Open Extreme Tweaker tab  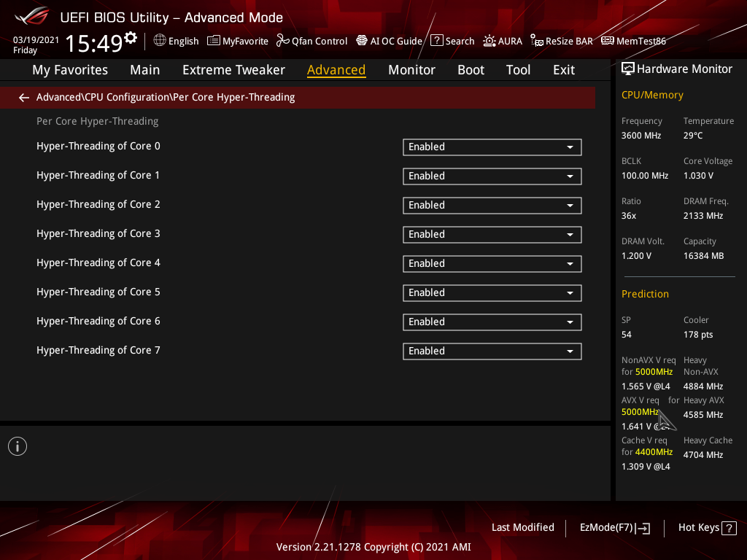pos(233,70)
